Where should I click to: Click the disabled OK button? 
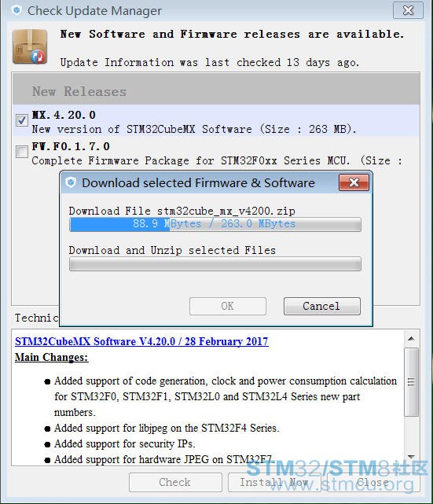(x=228, y=306)
